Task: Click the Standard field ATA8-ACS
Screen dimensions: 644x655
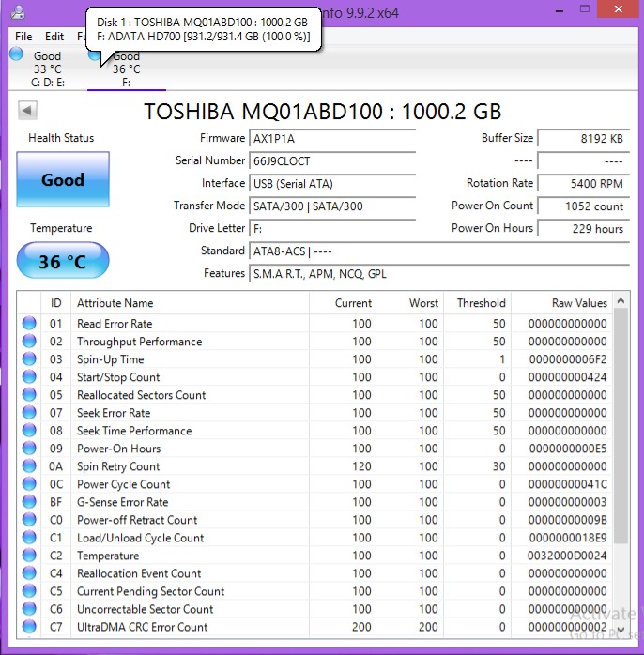Action: click(x=439, y=251)
